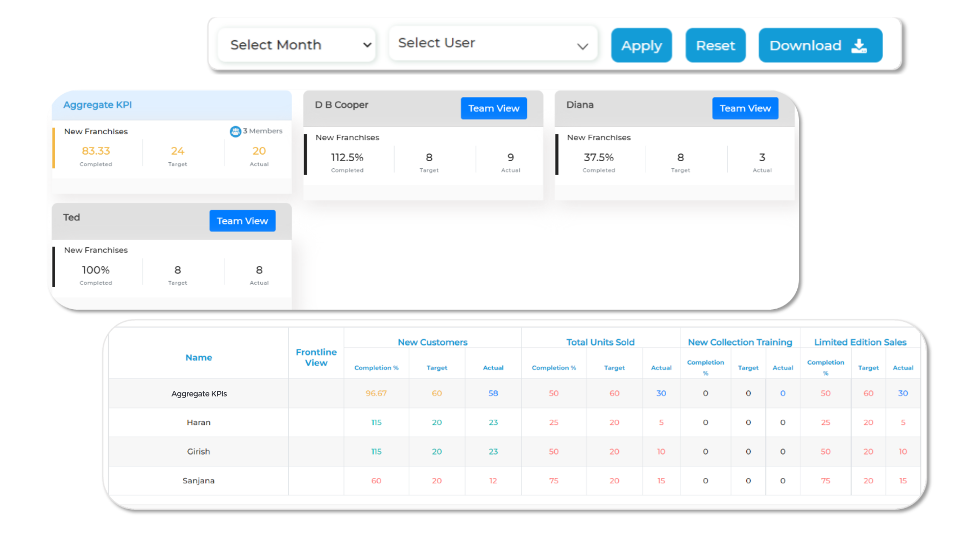980x551 pixels.
Task: Click the '3 Members' label
Action: point(262,131)
